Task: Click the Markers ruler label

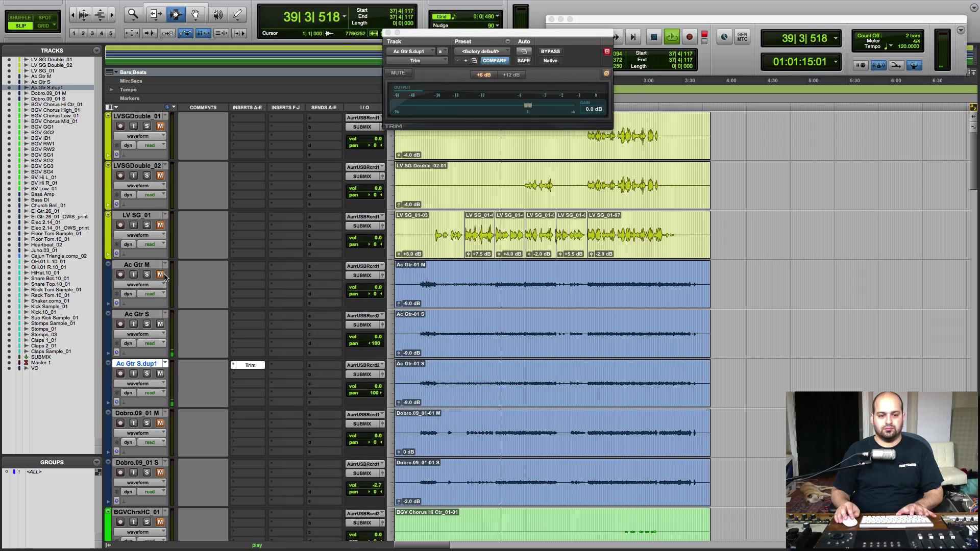Action: (x=130, y=98)
